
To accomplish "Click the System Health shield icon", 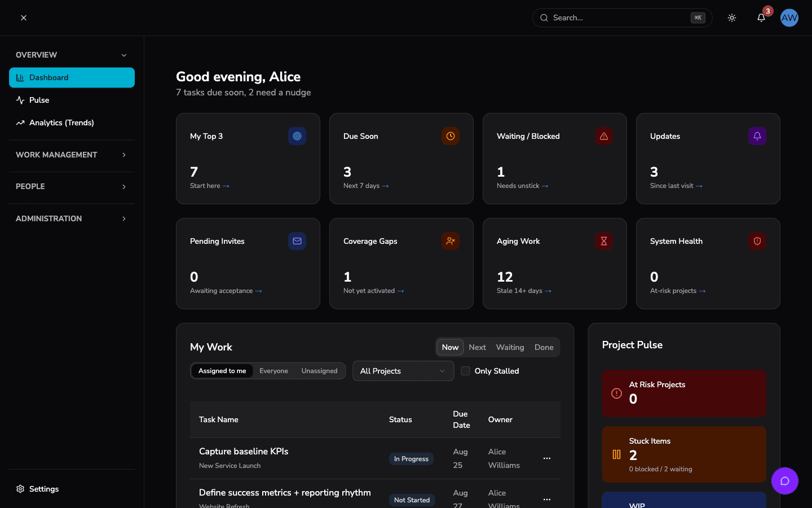I will click(x=757, y=241).
